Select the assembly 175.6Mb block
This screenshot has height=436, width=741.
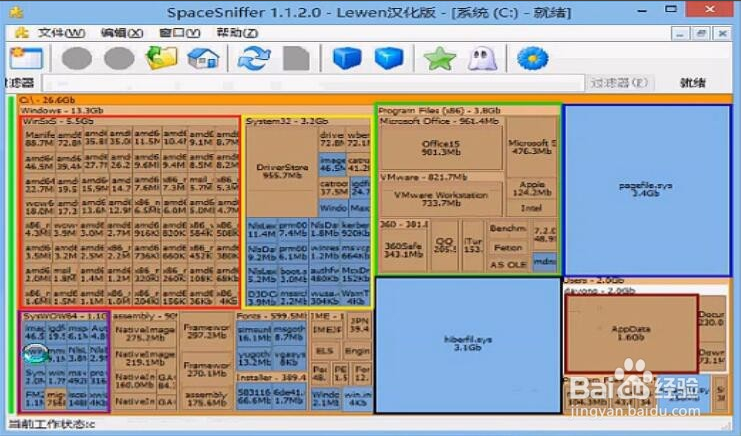click(207, 398)
